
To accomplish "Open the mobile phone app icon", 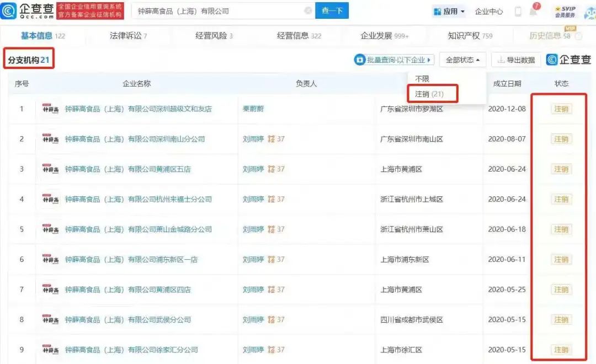I will 518,11.
